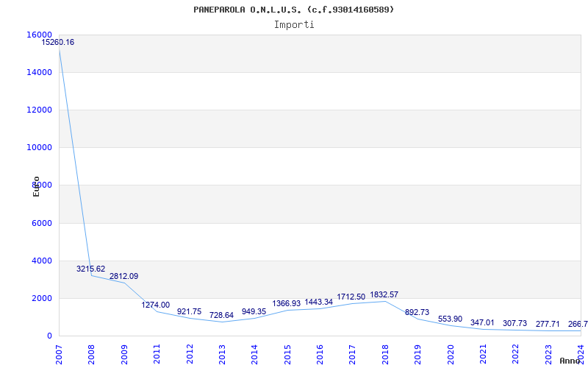Click the Anno x-axis title
This screenshot has height=368, width=588.
pyautogui.click(x=570, y=361)
